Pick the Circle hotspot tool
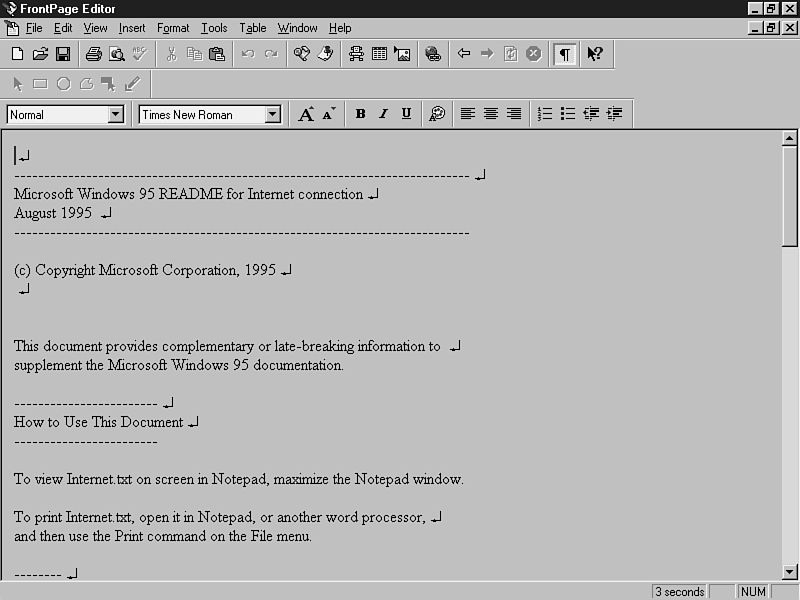Screen dimensions: 800x600 64,84
